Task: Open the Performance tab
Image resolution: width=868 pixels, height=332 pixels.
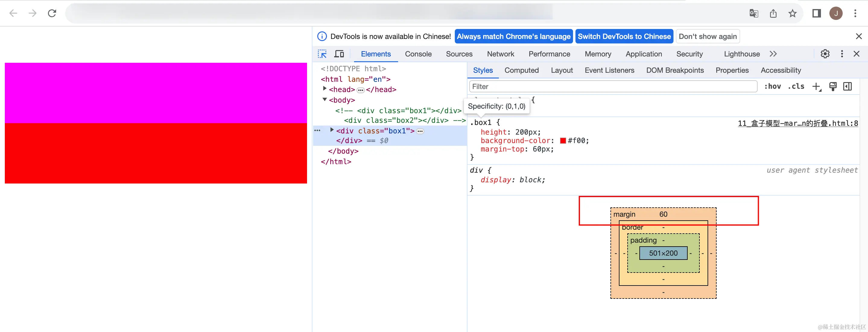Action: [549, 54]
